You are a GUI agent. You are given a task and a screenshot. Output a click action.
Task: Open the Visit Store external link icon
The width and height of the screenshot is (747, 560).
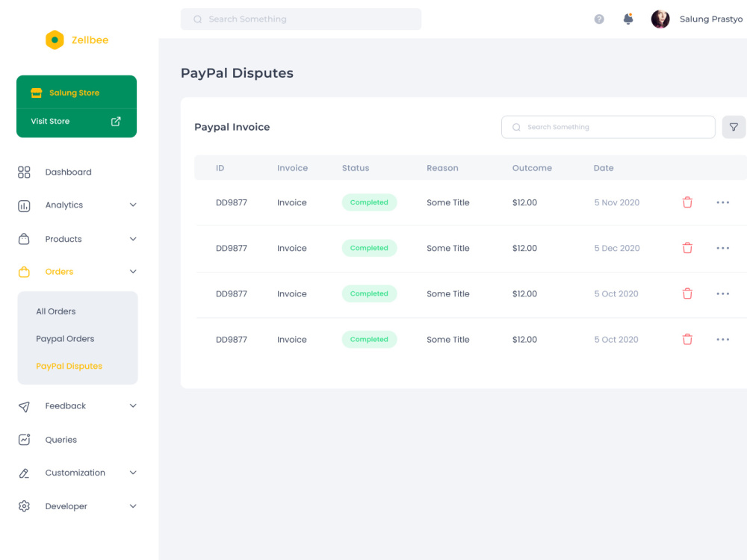[116, 122]
